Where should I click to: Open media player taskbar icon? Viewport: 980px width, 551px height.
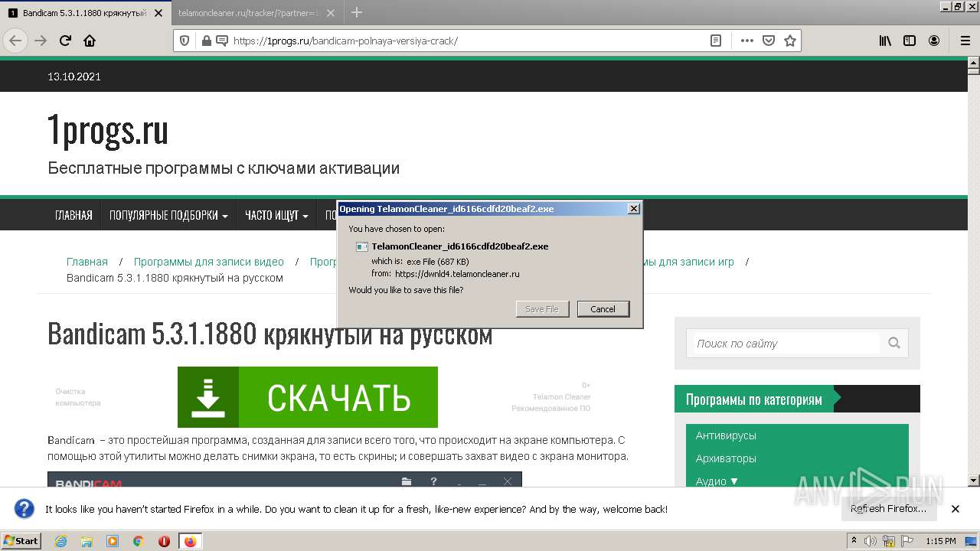click(113, 541)
